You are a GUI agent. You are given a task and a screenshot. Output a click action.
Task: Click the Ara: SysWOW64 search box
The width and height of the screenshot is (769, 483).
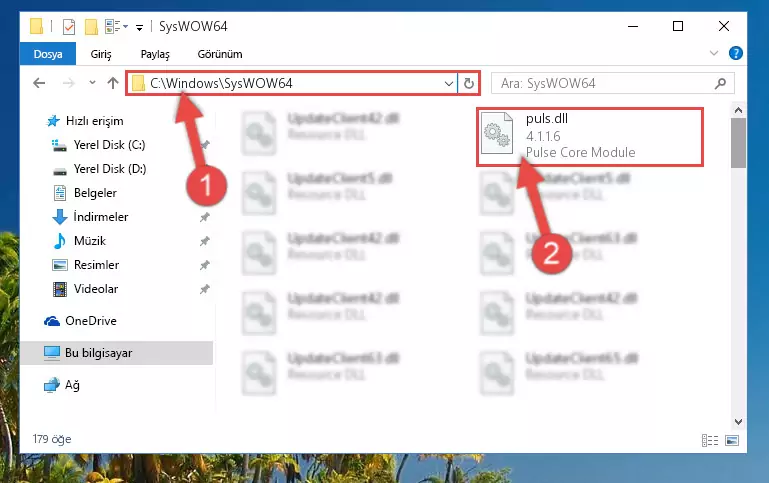[x=613, y=83]
